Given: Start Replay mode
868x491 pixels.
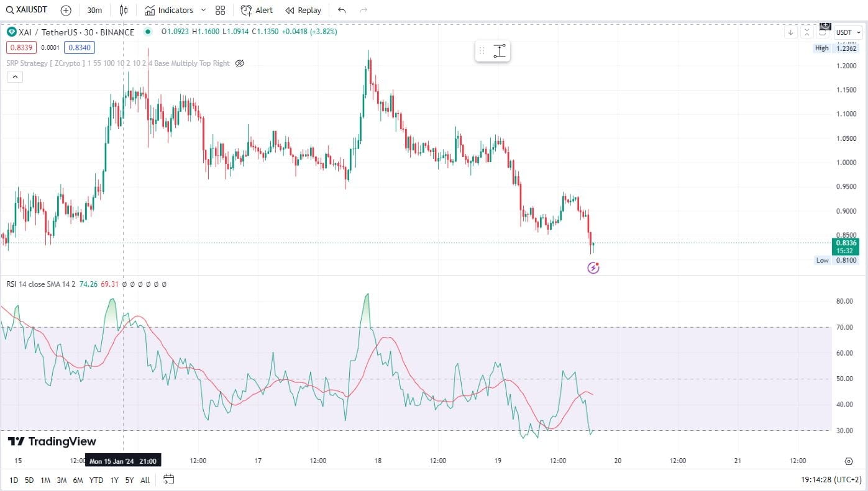Looking at the screenshot, I should [303, 10].
